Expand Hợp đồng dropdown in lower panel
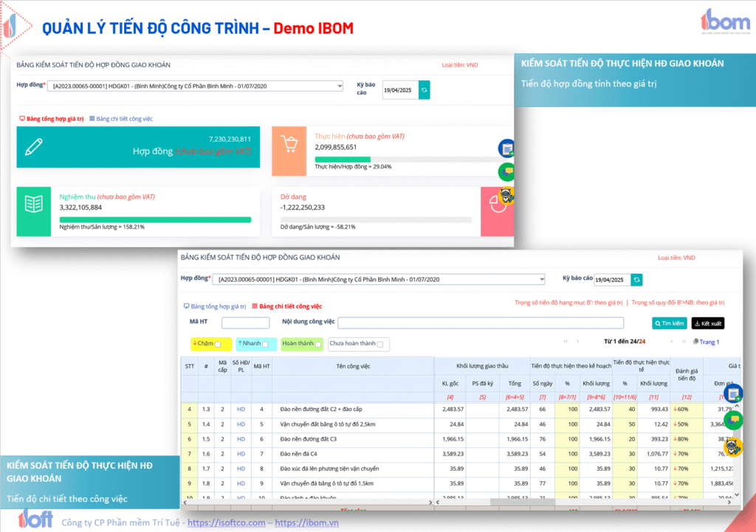756x532 pixels. [x=377, y=279]
